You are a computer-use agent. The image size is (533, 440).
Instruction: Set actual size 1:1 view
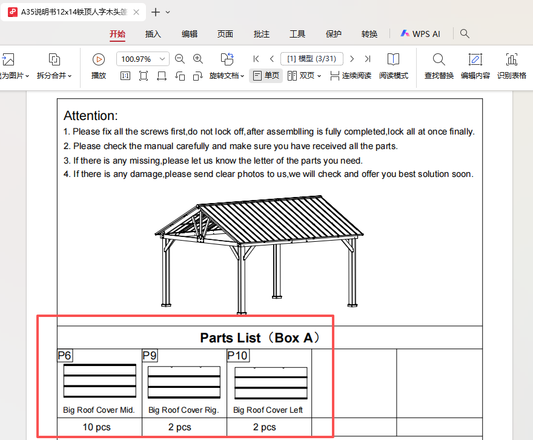click(125, 75)
